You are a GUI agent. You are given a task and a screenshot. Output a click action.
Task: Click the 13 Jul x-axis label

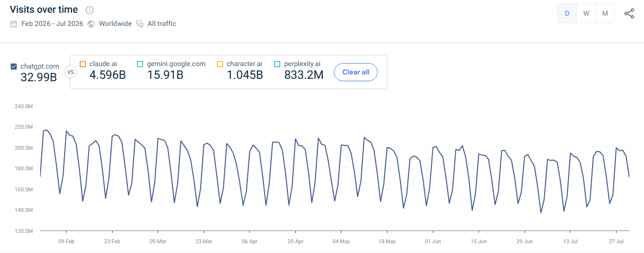pos(571,241)
